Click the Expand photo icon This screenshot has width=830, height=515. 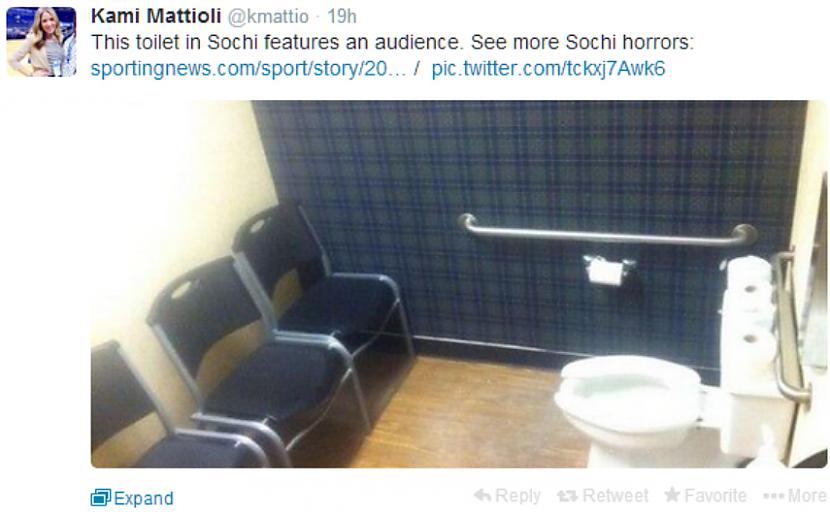(x=101, y=498)
